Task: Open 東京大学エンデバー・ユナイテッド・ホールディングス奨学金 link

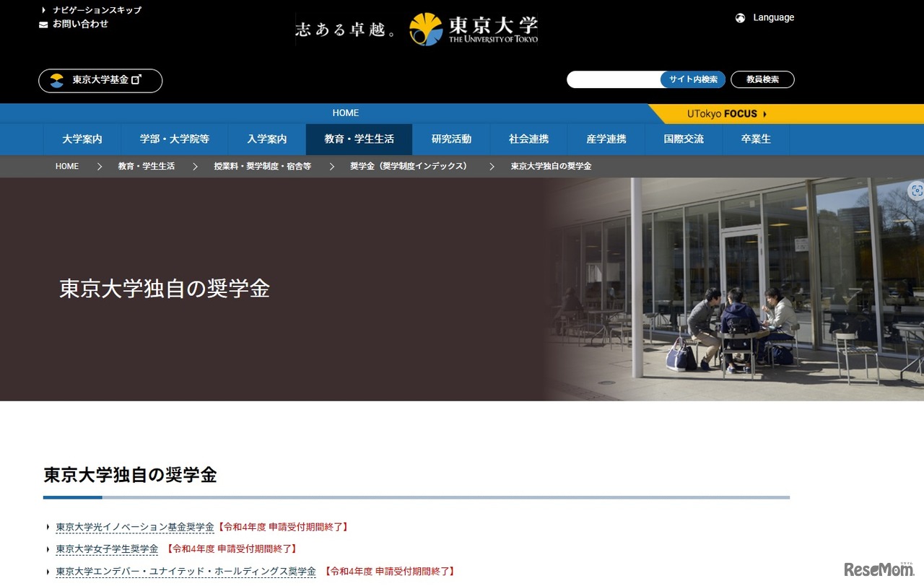Action: pyautogui.click(x=186, y=572)
